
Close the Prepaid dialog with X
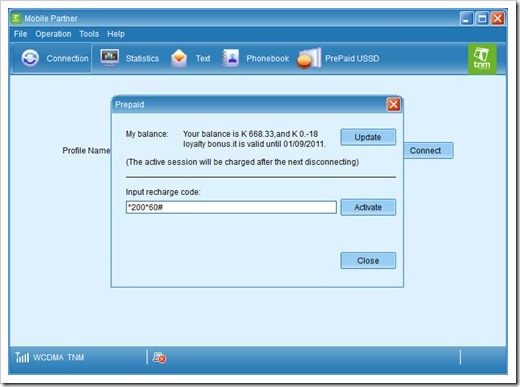pos(393,105)
